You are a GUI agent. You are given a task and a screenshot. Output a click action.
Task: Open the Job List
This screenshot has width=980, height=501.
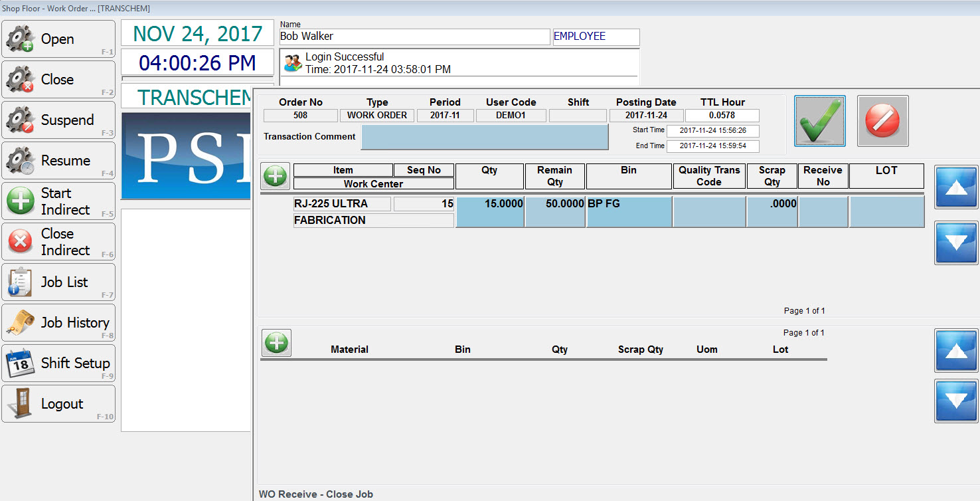pyautogui.click(x=58, y=282)
